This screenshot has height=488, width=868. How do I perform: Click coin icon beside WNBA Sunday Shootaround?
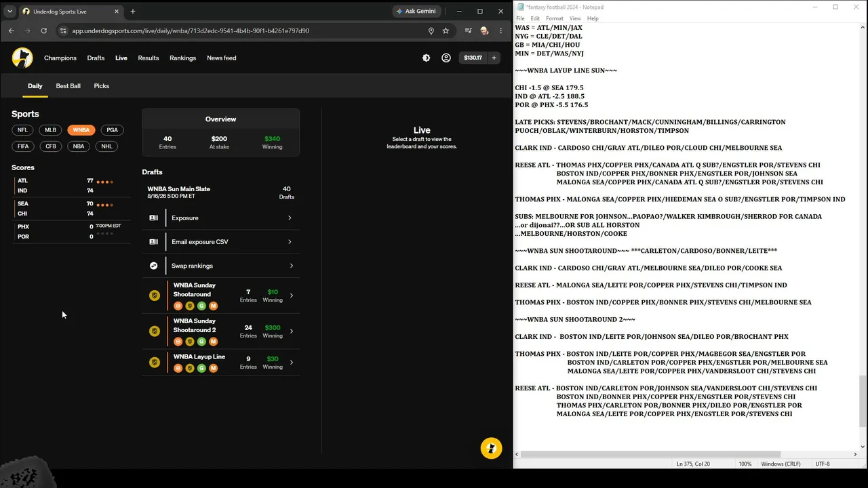[x=155, y=296]
